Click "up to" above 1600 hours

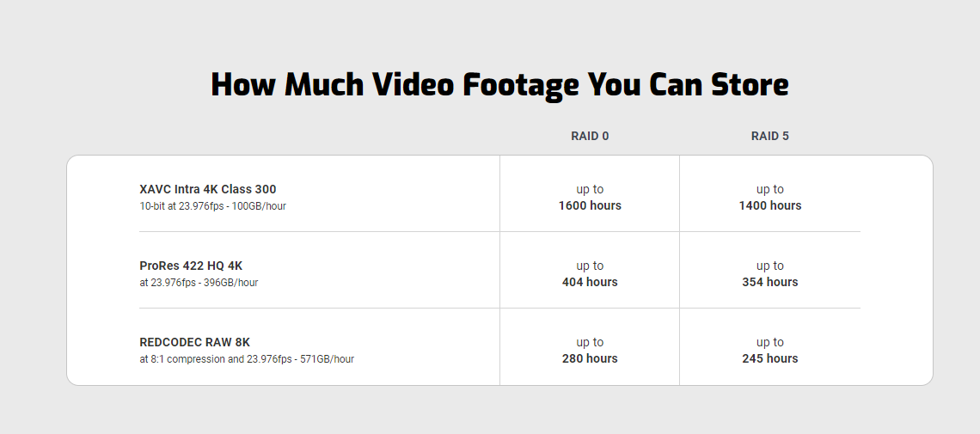[x=590, y=189]
